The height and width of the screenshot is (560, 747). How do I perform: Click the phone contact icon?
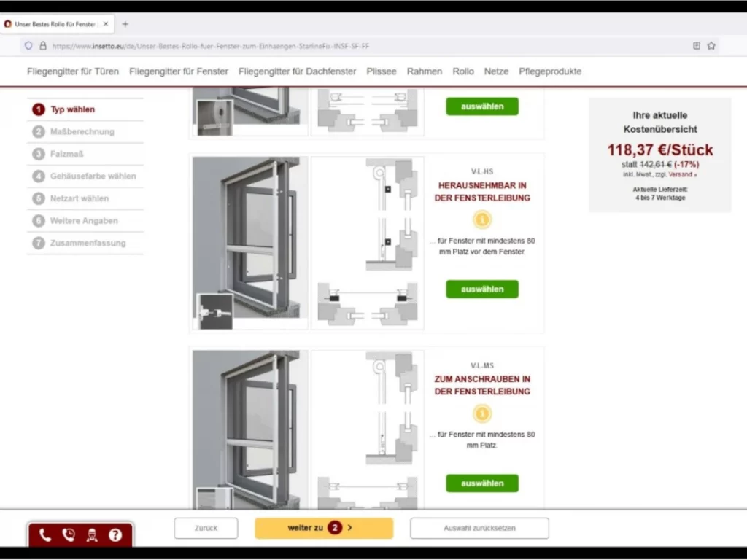click(x=45, y=535)
